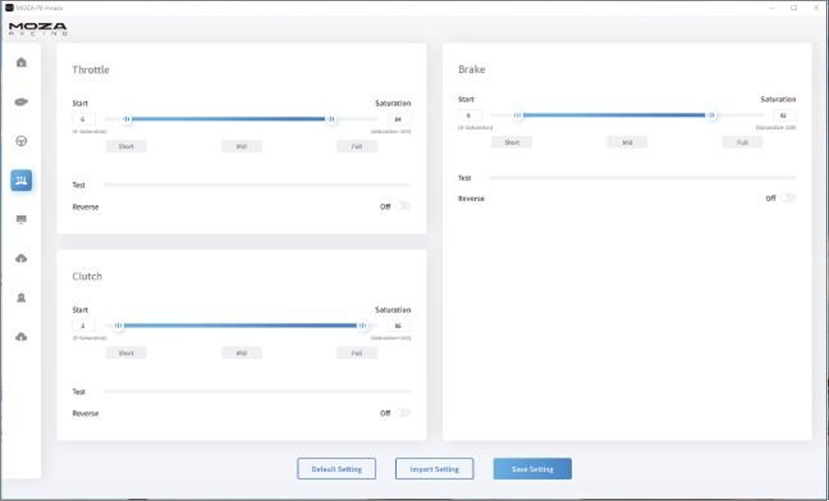The width and height of the screenshot is (829, 501).
Task: Click the highlighted pedals icon in sidebar
Action: [x=22, y=180]
